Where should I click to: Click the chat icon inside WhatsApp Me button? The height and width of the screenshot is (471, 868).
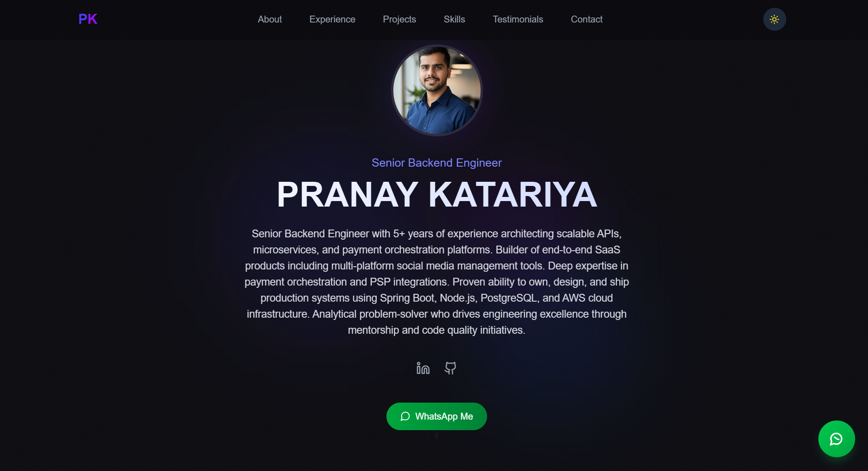pyautogui.click(x=405, y=416)
